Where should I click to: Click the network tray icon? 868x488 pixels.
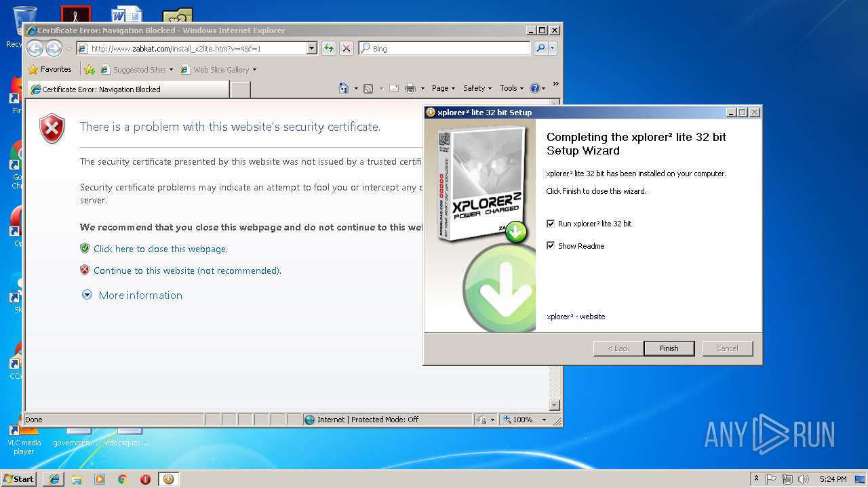(787, 479)
